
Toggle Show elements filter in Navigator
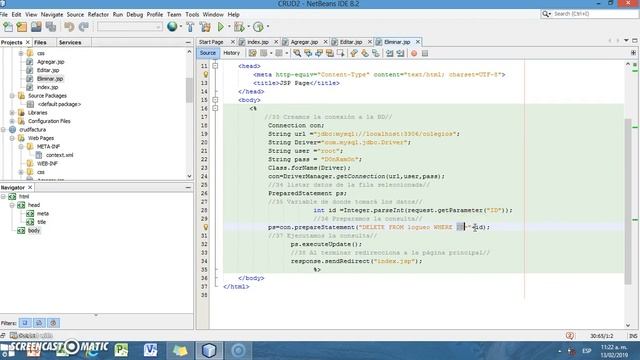[25, 323]
